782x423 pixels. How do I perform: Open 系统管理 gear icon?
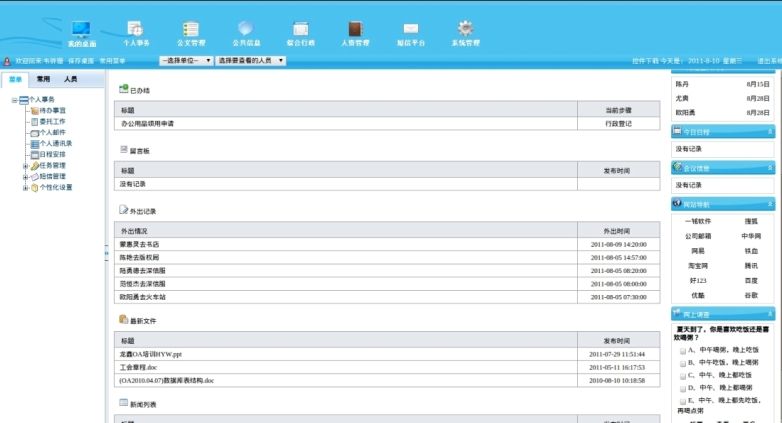pyautogui.click(x=465, y=30)
